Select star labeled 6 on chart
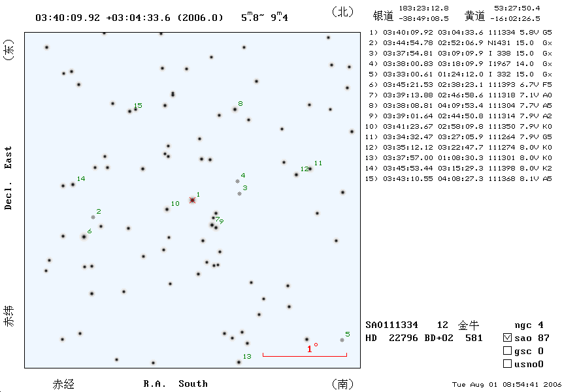The image size is (562, 392). pos(84,237)
